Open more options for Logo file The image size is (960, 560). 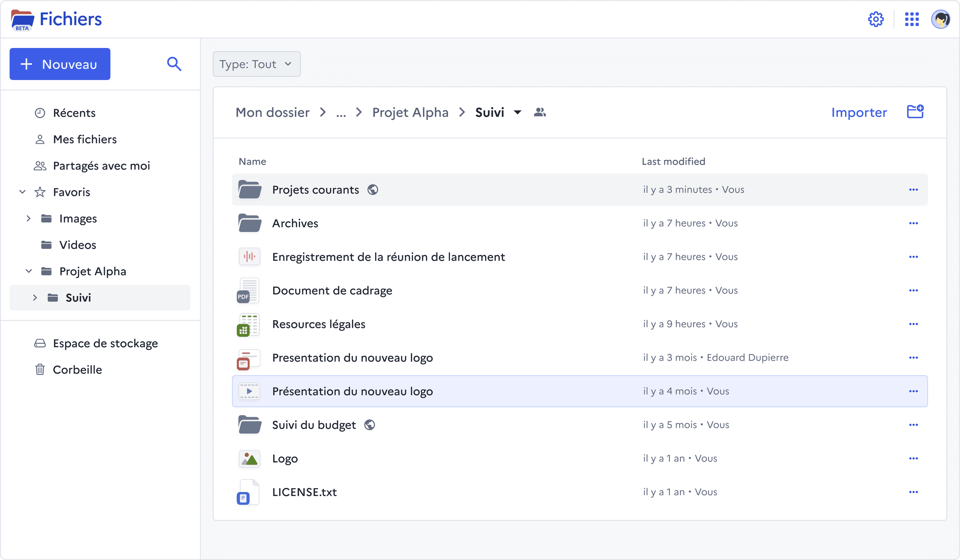(x=913, y=458)
